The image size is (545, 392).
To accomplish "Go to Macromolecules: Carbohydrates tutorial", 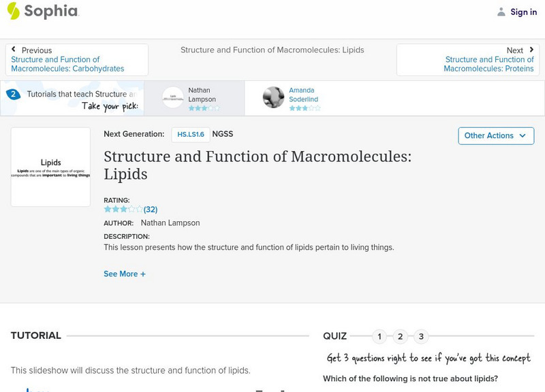I will coord(67,64).
